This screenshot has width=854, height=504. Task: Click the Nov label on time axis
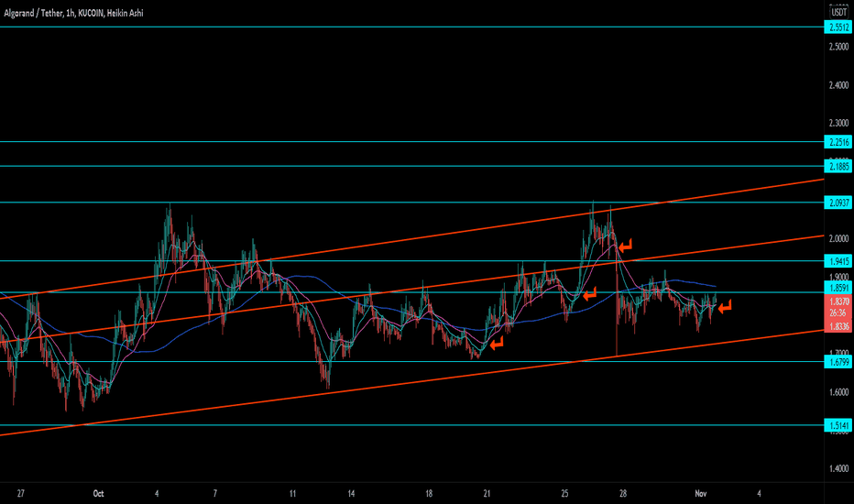701,494
